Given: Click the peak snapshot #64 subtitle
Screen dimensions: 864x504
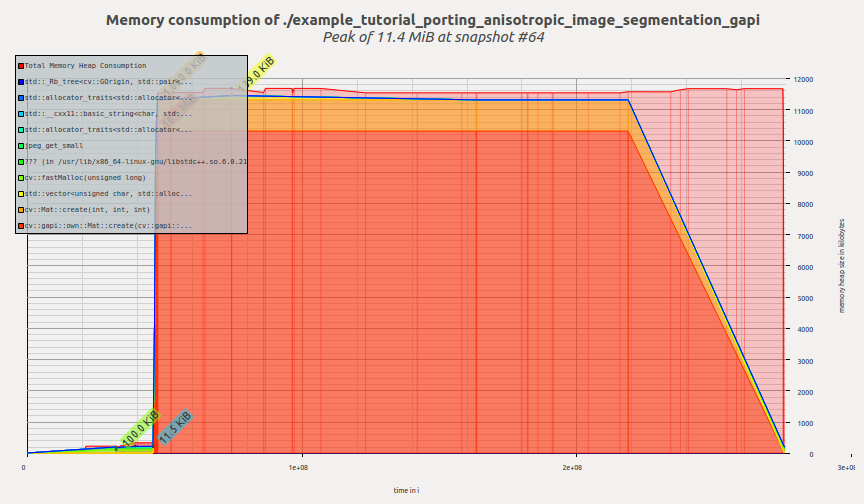Looking at the screenshot, I should pyautogui.click(x=431, y=38).
